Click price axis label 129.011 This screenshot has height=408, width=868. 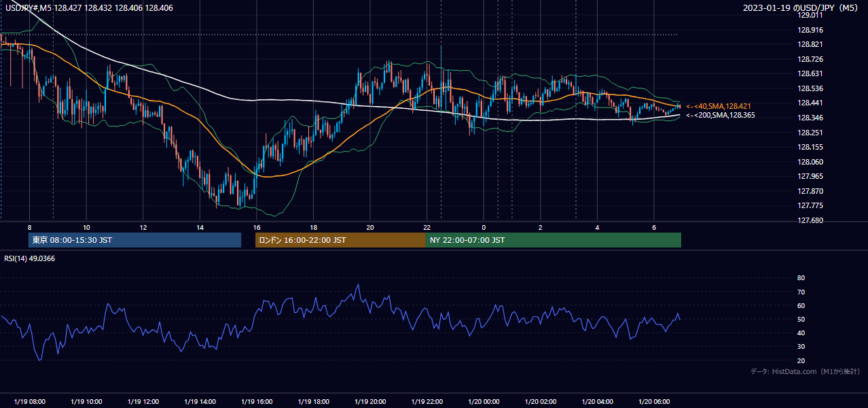[810, 15]
